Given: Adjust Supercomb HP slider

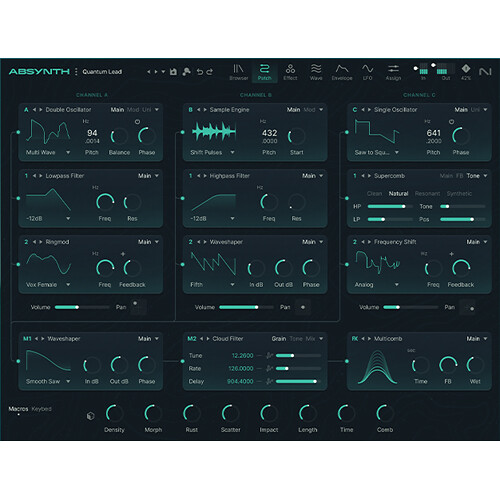Looking at the screenshot, I should [x=390, y=206].
